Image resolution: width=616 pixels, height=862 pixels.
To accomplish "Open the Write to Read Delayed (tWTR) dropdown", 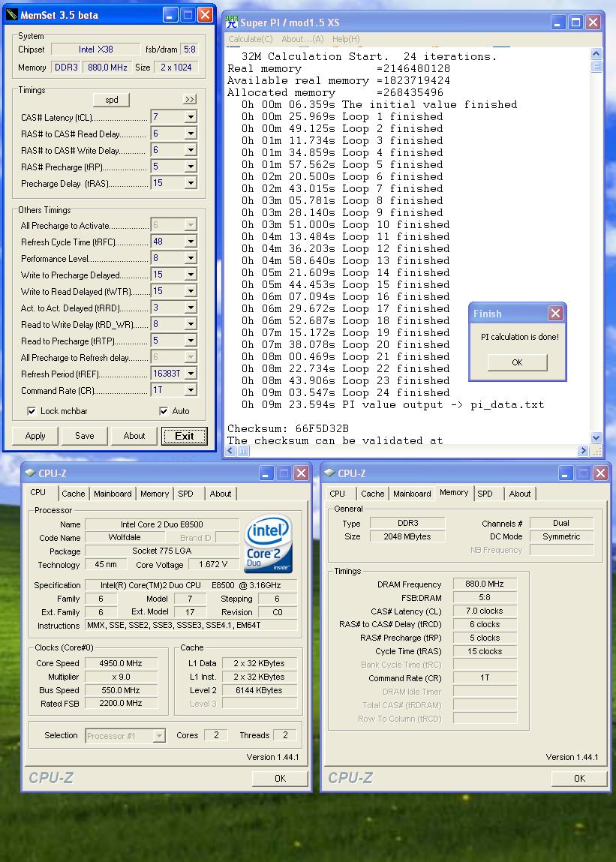I will [191, 291].
